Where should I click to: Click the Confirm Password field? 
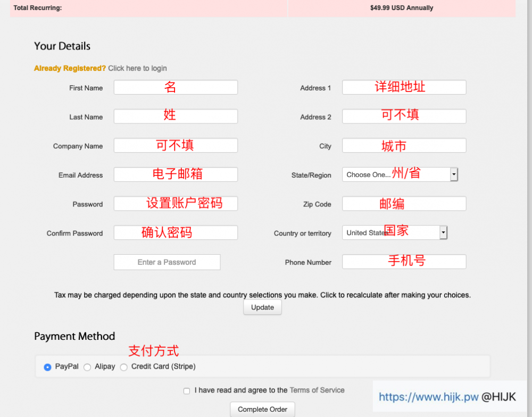click(176, 233)
